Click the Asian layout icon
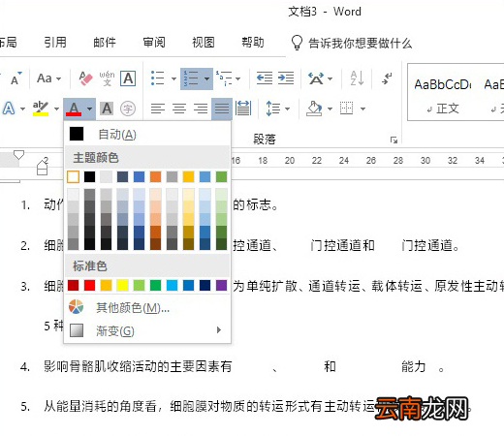504x436 pixels. tap(316, 78)
